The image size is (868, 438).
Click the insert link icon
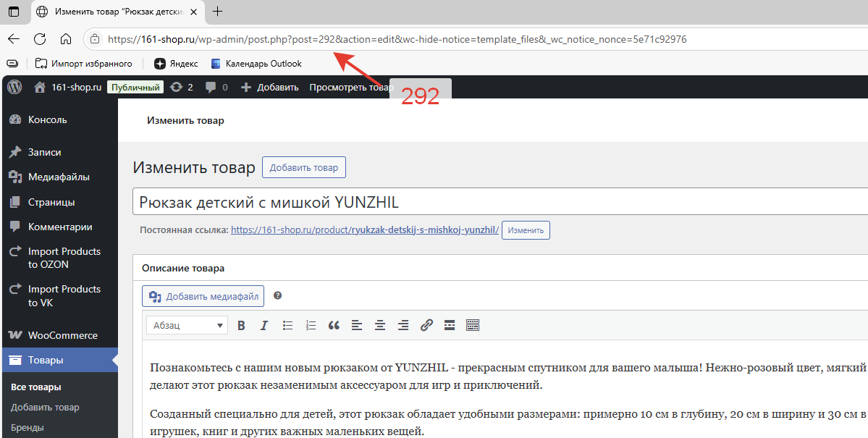(x=426, y=326)
